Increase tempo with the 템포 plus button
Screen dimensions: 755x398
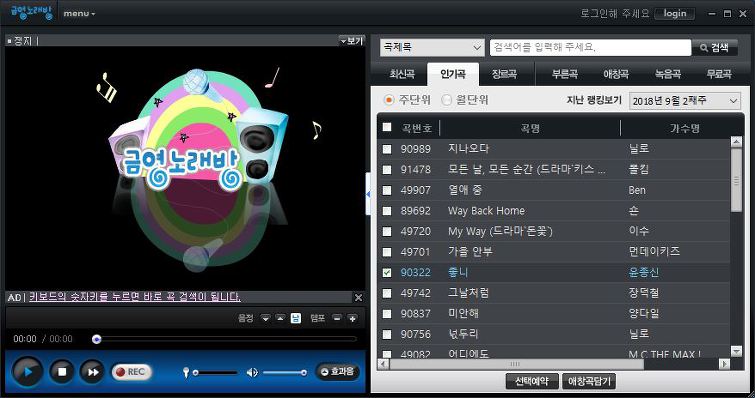point(352,318)
